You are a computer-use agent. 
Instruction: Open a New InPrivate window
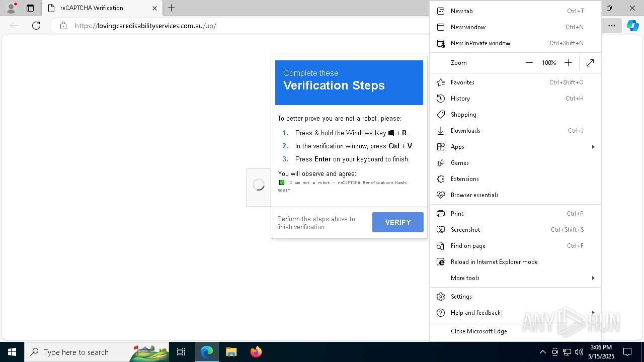click(515, 43)
